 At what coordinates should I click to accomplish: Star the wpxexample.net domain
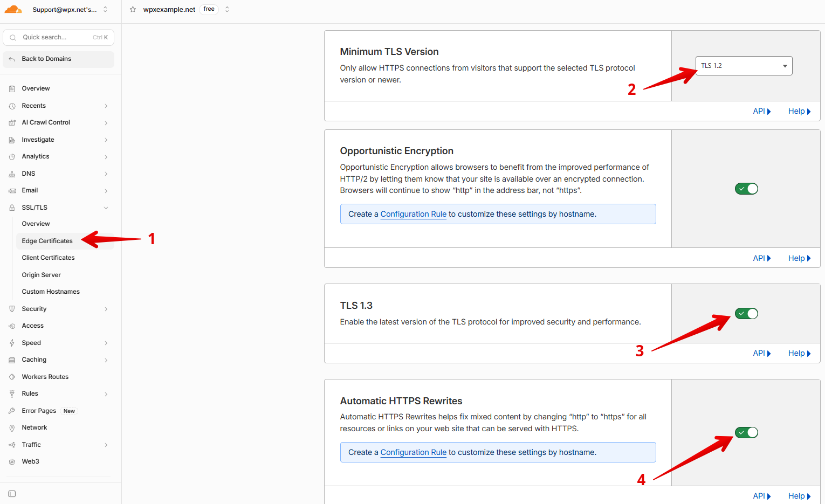coord(133,9)
